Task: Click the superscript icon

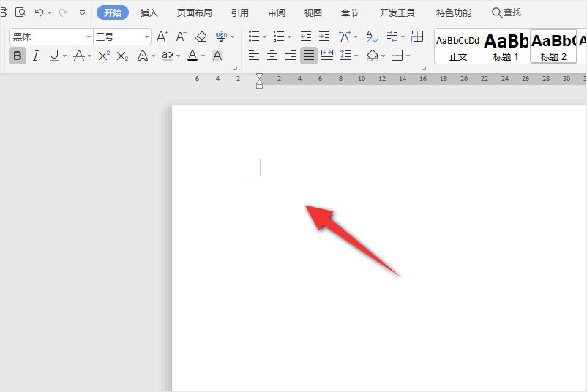Action: (x=104, y=56)
